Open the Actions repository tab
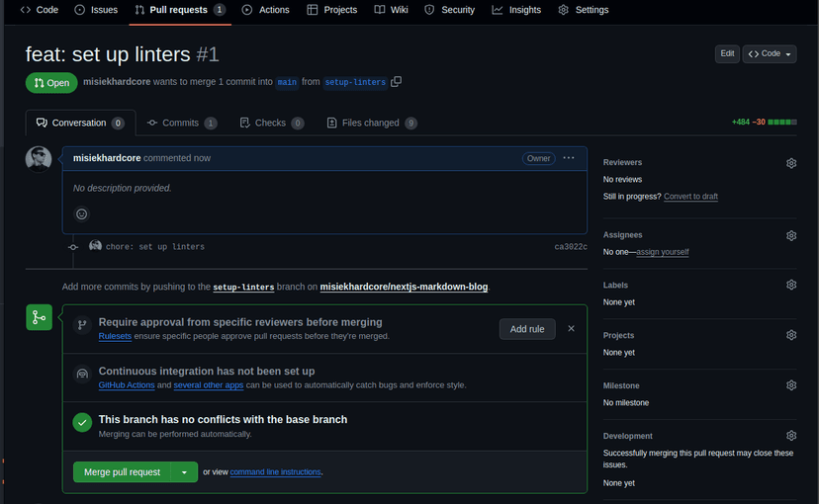Screen dimensions: 819x504 266,10
